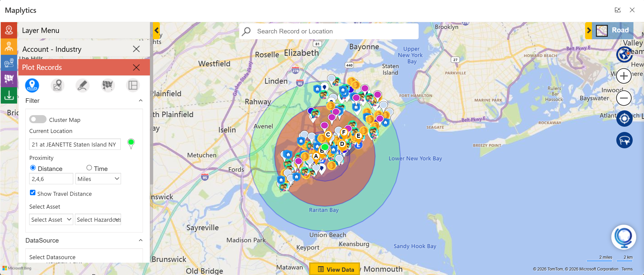The width and height of the screenshot is (644, 275).
Task: Close the Account - Industry panel
Action: point(136,49)
